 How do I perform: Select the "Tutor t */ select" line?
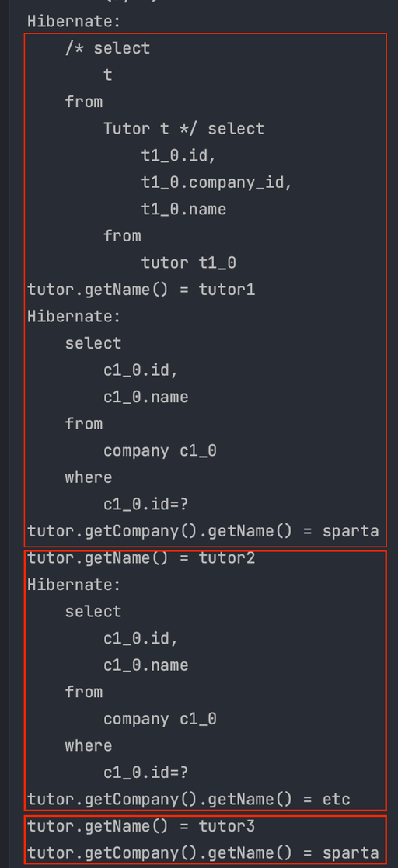pyautogui.click(x=183, y=128)
